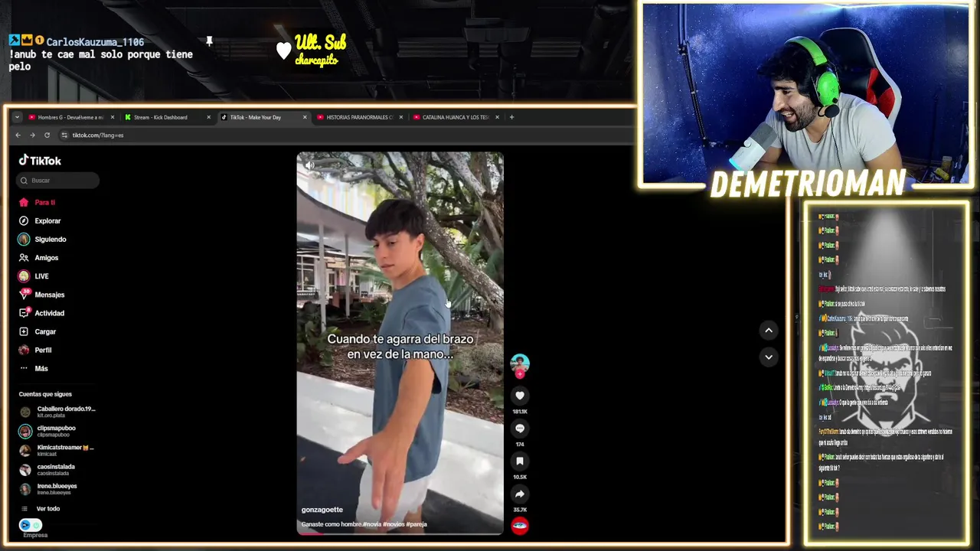Switch to HISTORIAS PARANORMALES tab
Viewport: 980px width, 551px height.
pos(358,117)
